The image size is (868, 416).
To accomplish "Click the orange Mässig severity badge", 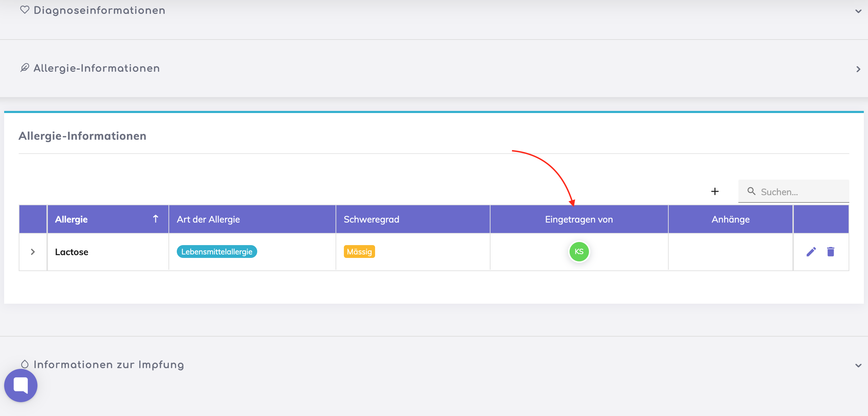I will [x=359, y=252].
